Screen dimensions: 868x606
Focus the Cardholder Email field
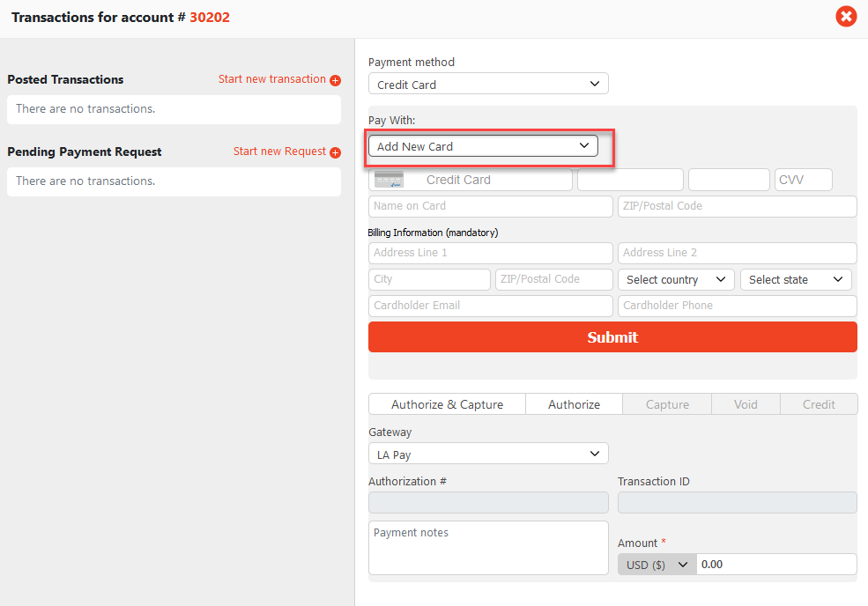point(490,306)
